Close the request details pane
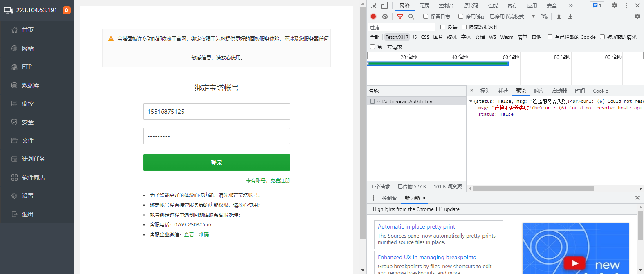 (472, 91)
